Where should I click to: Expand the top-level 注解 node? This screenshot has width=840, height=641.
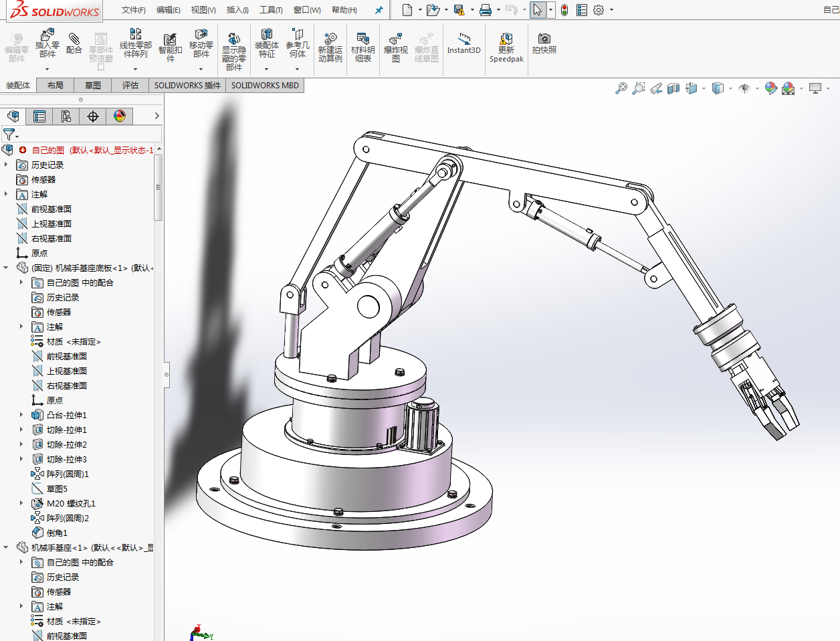(6, 194)
